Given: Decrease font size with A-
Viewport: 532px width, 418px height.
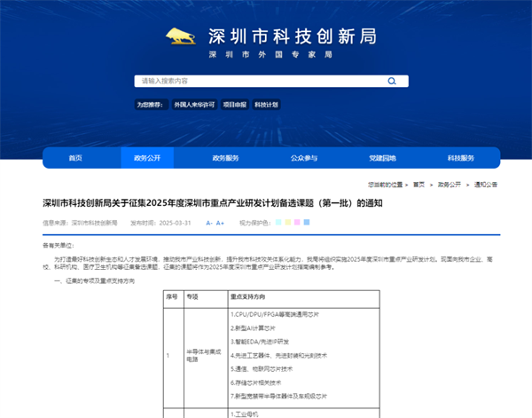Looking at the screenshot, I should click(209, 223).
